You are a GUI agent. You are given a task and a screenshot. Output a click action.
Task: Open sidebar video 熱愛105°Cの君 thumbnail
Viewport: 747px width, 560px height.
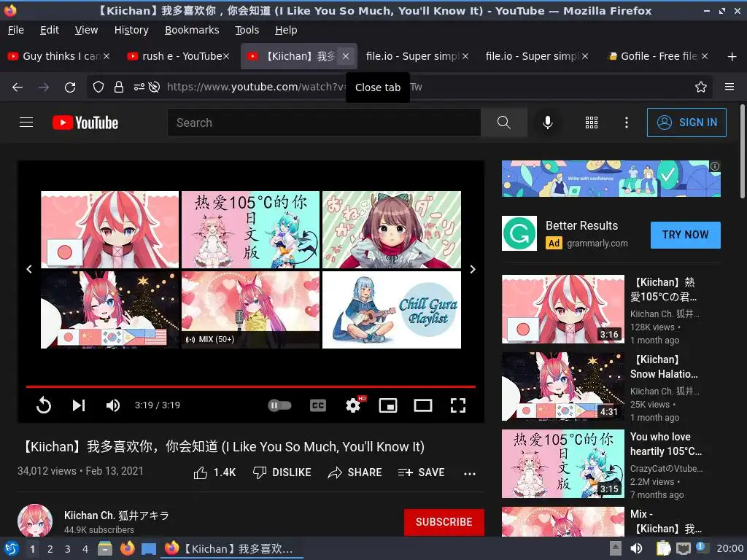tap(563, 309)
